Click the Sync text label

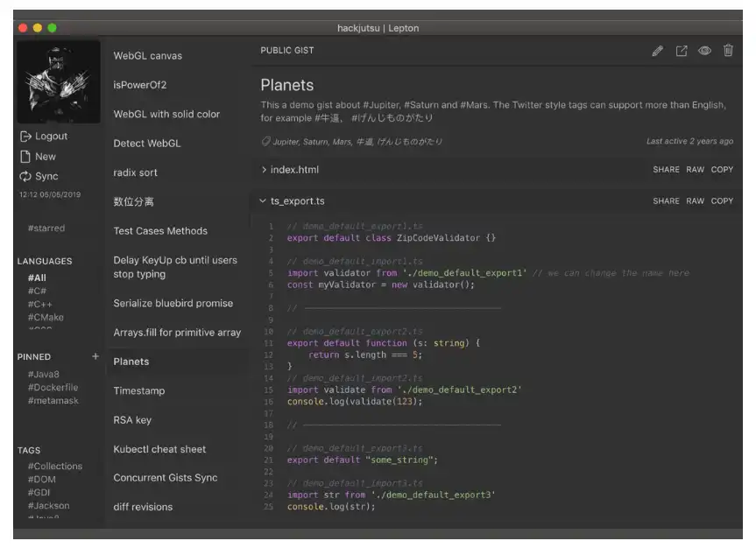pyautogui.click(x=46, y=177)
